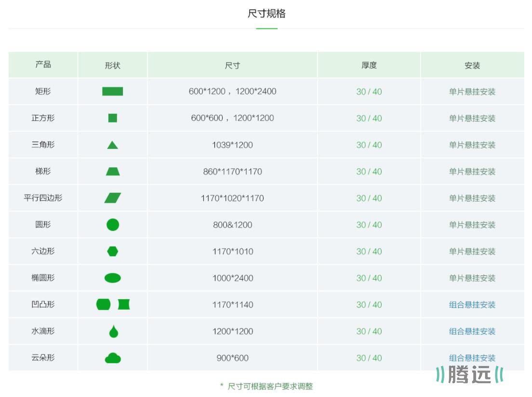Click the green ellipse shape icon
Screen dimensions: 532x397
click(x=112, y=278)
